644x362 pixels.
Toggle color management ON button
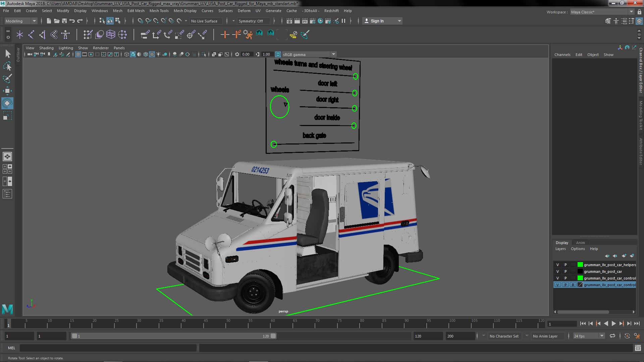pos(278,54)
